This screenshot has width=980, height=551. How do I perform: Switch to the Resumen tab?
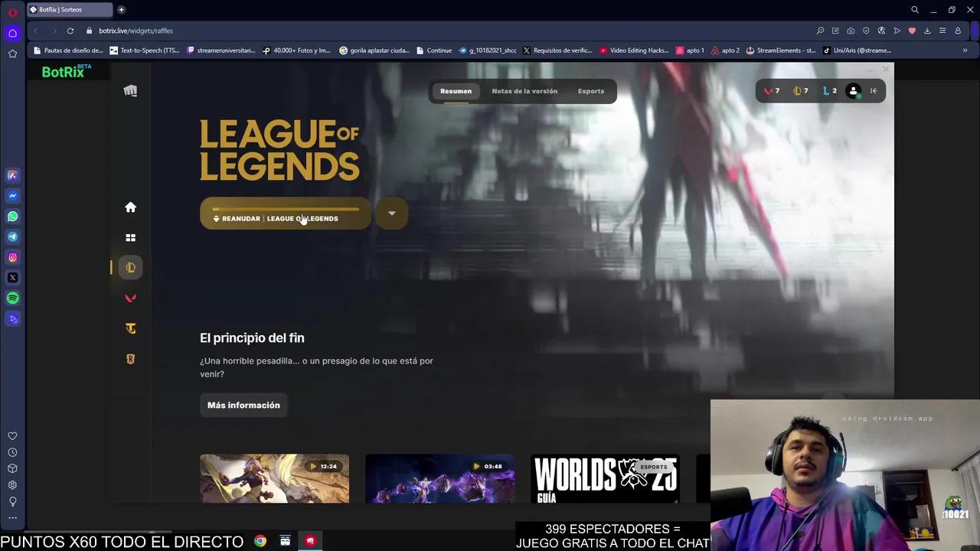[x=456, y=91]
